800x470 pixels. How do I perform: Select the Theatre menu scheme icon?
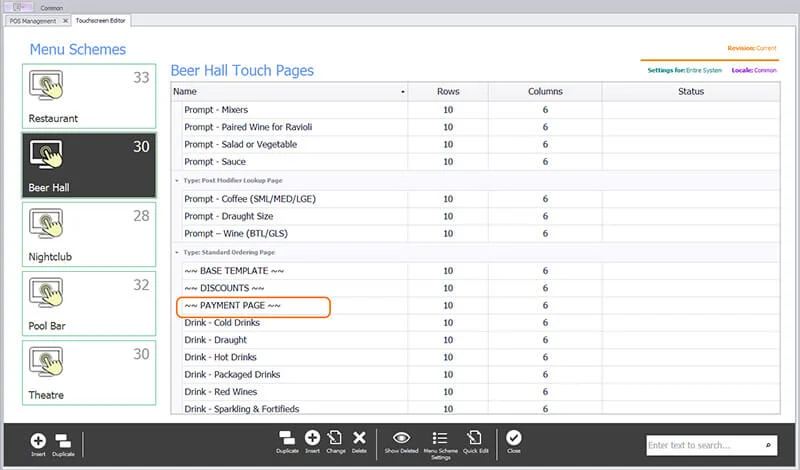click(x=46, y=362)
